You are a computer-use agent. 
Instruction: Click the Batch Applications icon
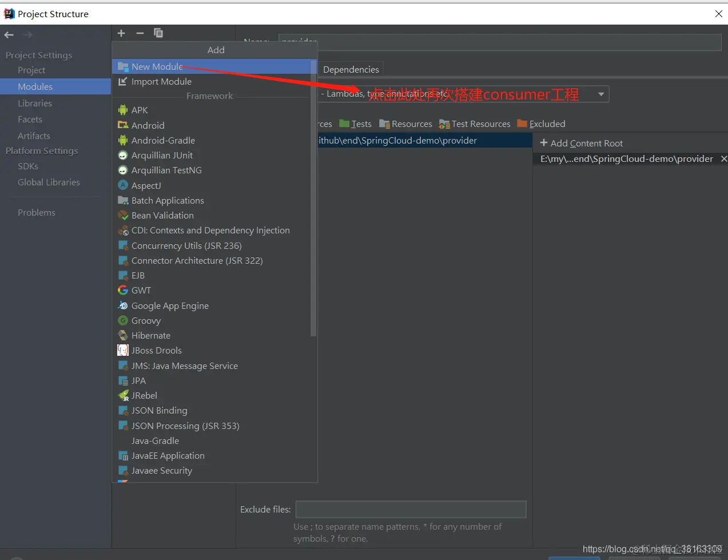[122, 200]
